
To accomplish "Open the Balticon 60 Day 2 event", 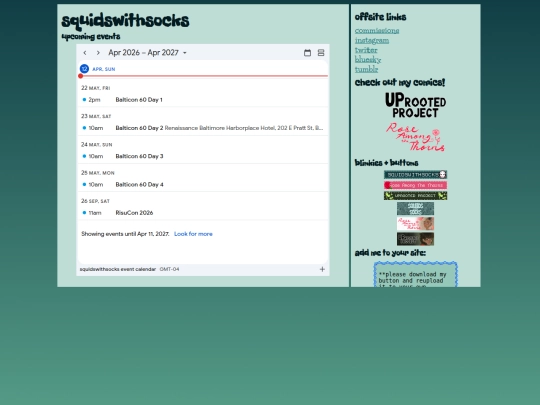I will (x=203, y=128).
